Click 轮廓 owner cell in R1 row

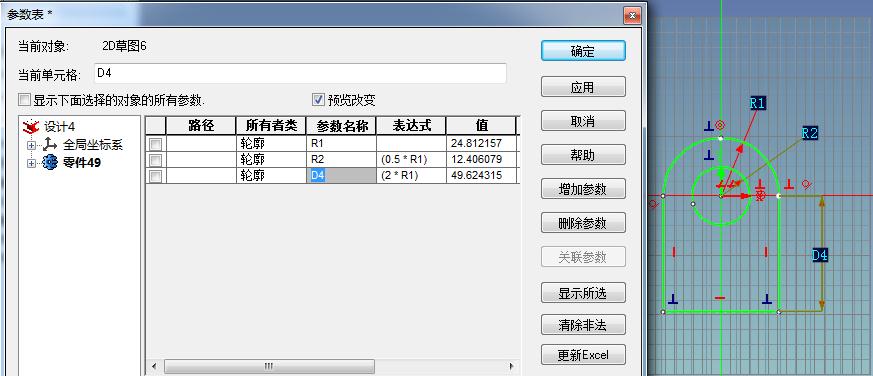271,144
